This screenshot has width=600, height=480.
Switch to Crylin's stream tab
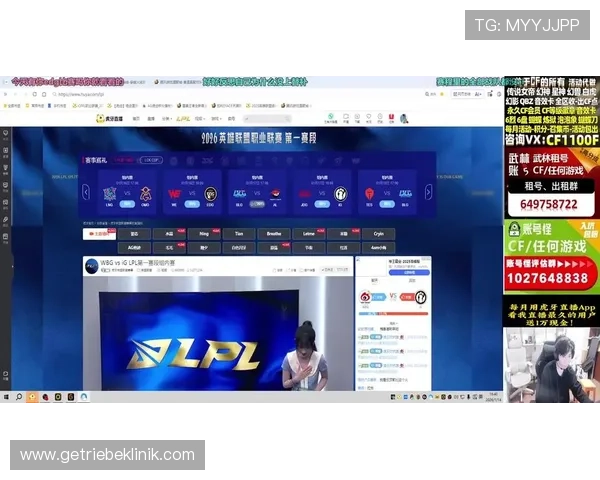pos(378,234)
